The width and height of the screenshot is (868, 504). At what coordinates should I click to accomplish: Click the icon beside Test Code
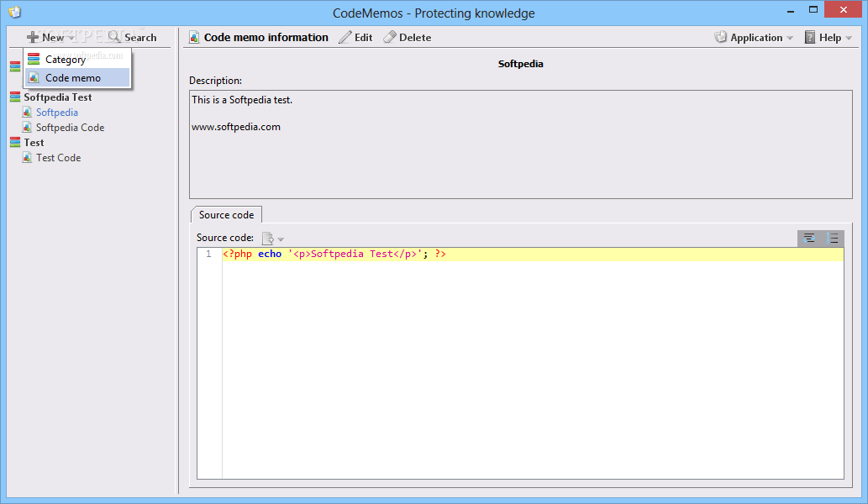pyautogui.click(x=27, y=158)
